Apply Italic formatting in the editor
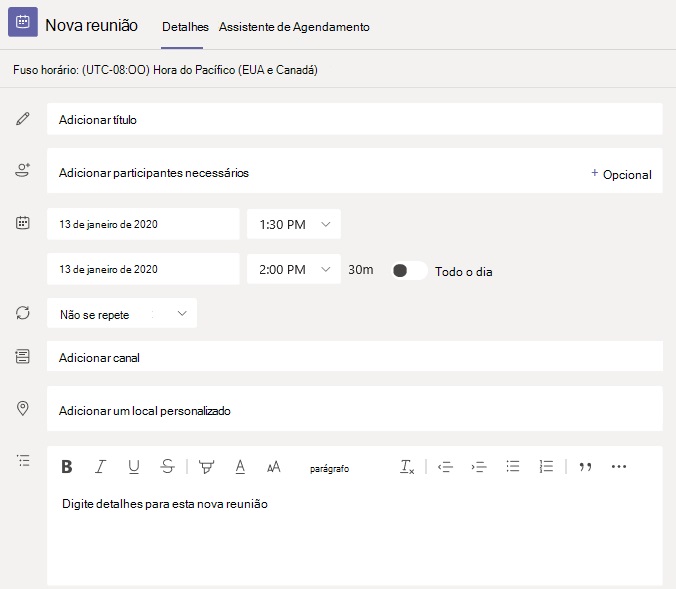Image resolution: width=676 pixels, height=589 pixels. pyautogui.click(x=100, y=466)
